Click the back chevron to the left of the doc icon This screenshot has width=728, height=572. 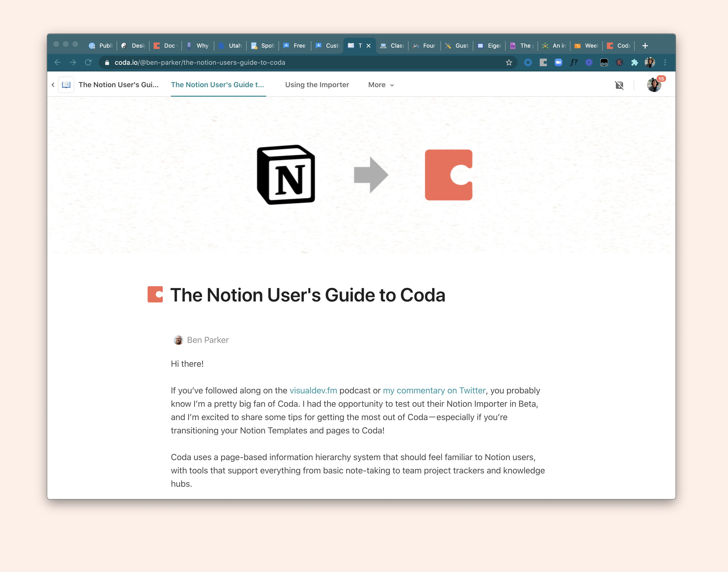click(x=53, y=85)
